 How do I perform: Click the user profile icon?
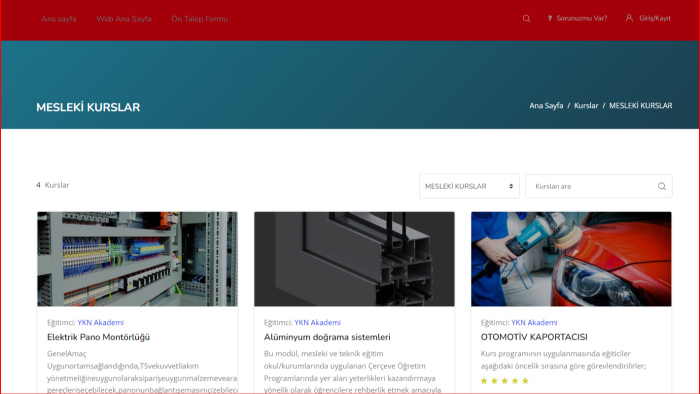(x=629, y=18)
